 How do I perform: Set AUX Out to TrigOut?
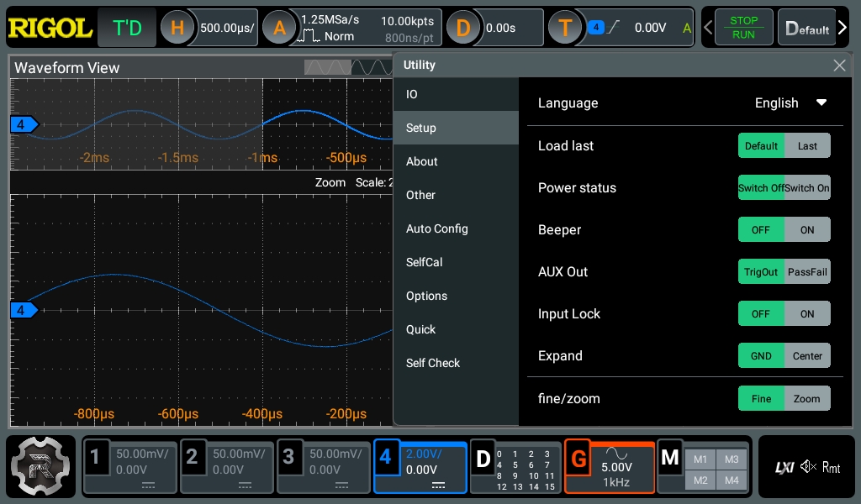click(761, 272)
